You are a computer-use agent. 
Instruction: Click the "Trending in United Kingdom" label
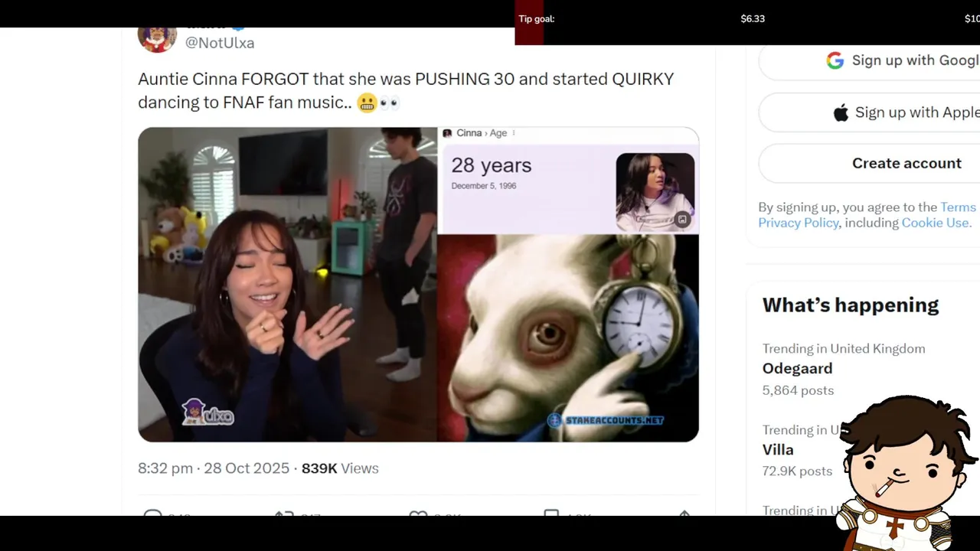(844, 349)
